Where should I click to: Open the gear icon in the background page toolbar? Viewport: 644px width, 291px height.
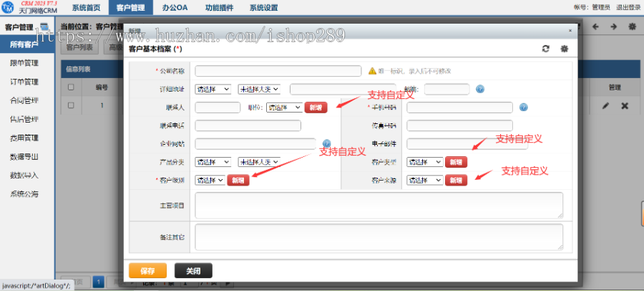633,27
